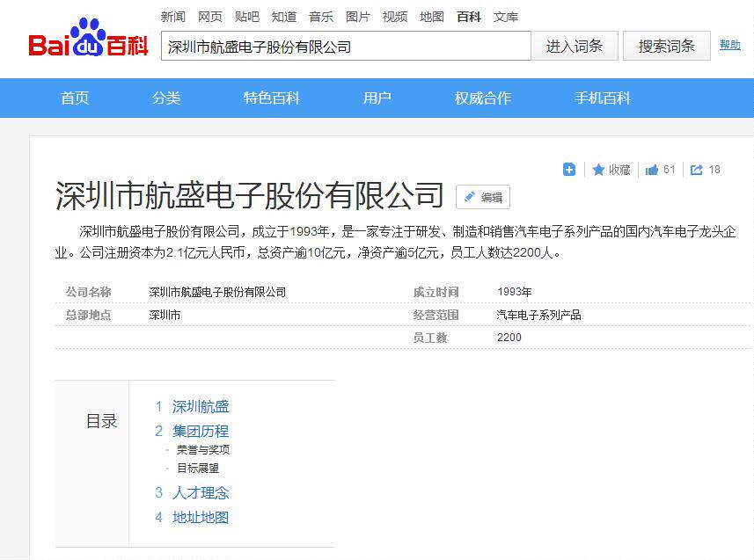This screenshot has height=560, width=754.
Task: Jump to section 3 人才理念
Action: point(201,492)
